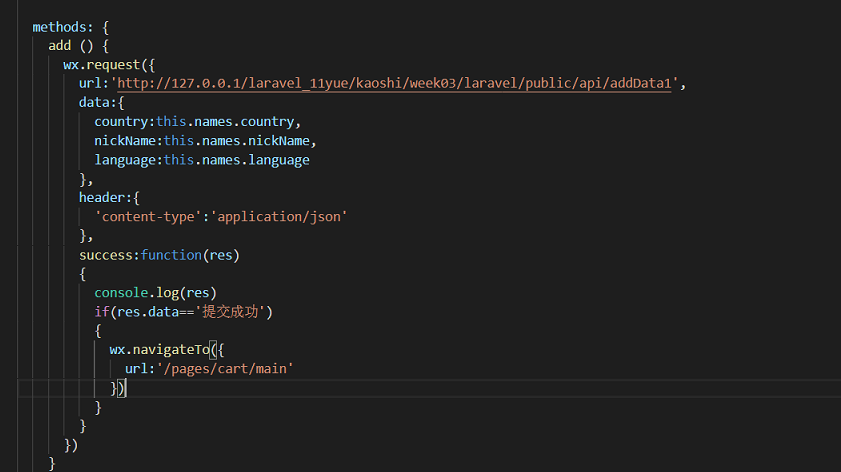Click the nickName:this.names.nickName line
Image resolution: width=841 pixels, height=472 pixels.
click(205, 141)
